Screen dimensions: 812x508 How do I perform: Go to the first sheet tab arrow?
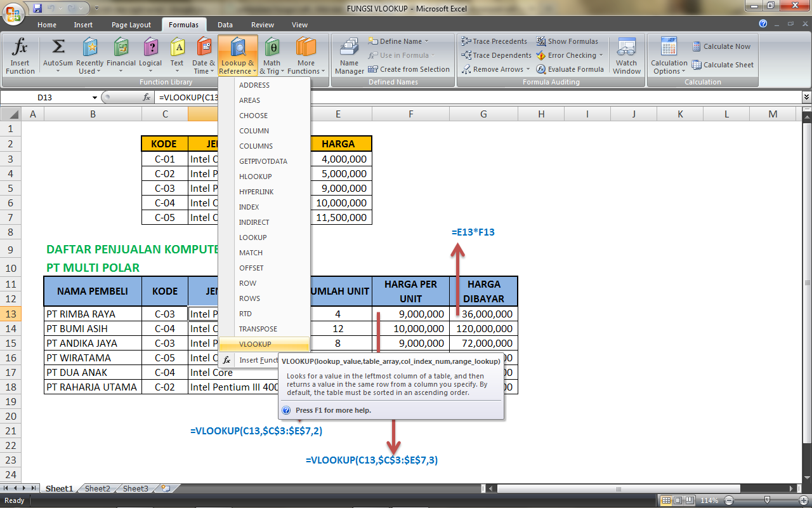point(7,488)
